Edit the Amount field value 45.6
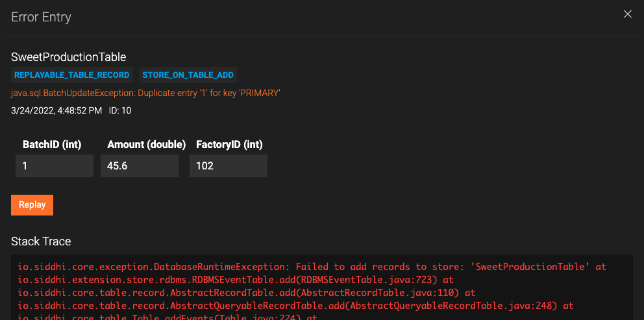The image size is (644, 320). pyautogui.click(x=140, y=166)
